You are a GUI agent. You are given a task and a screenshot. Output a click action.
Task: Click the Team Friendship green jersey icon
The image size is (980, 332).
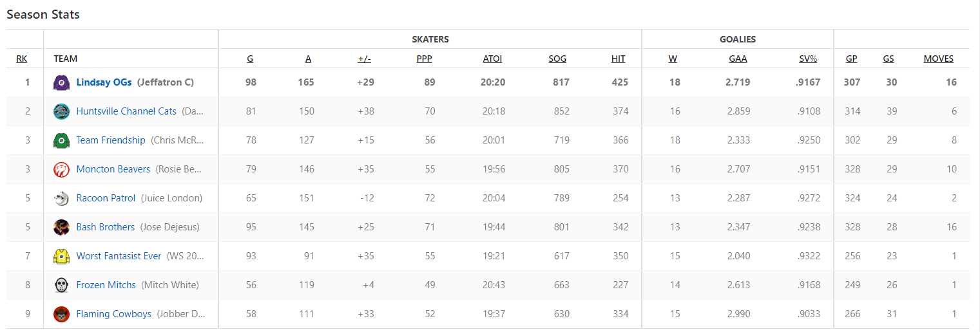click(x=61, y=140)
